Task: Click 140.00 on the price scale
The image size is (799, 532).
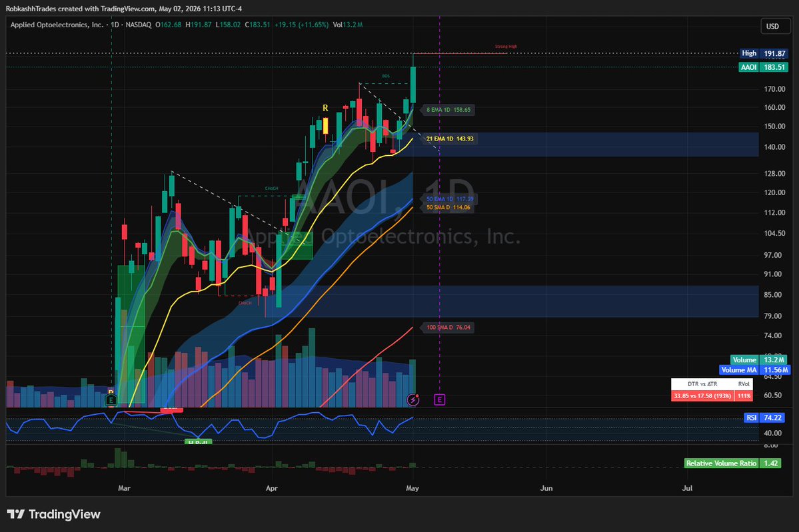Action: [774, 147]
